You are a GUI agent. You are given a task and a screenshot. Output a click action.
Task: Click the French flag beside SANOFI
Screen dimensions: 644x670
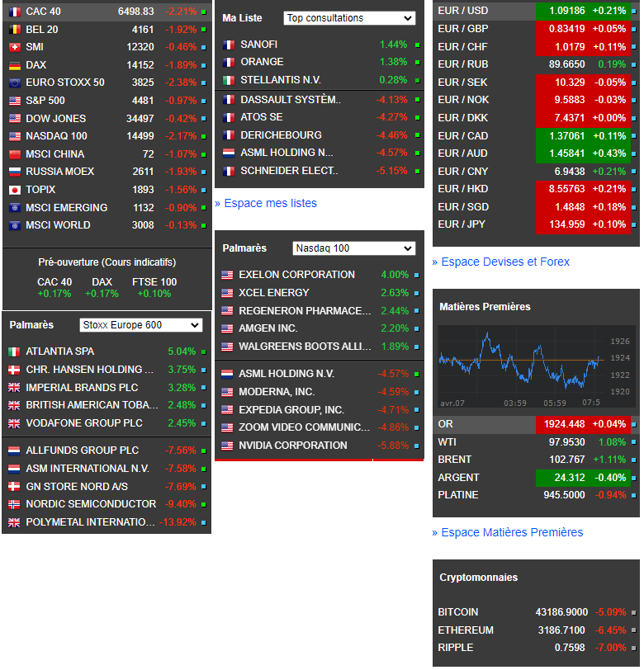coord(229,45)
